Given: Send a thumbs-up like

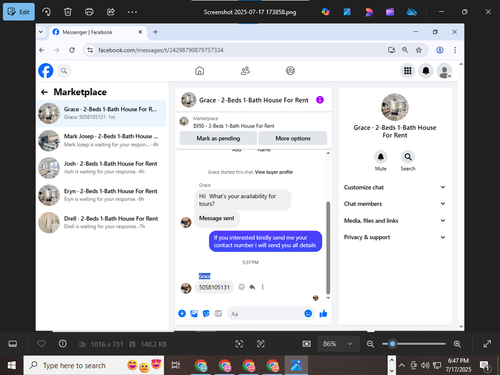Looking at the screenshot, I should 323,313.
